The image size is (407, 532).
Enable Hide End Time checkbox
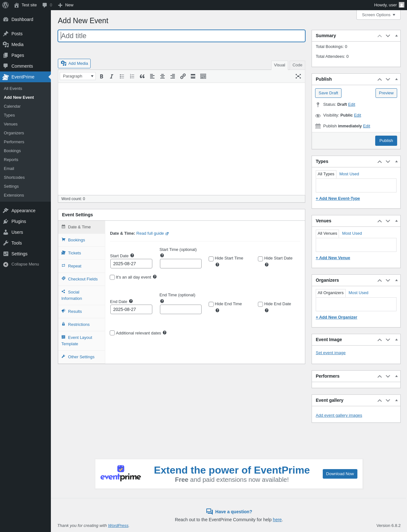211,304
